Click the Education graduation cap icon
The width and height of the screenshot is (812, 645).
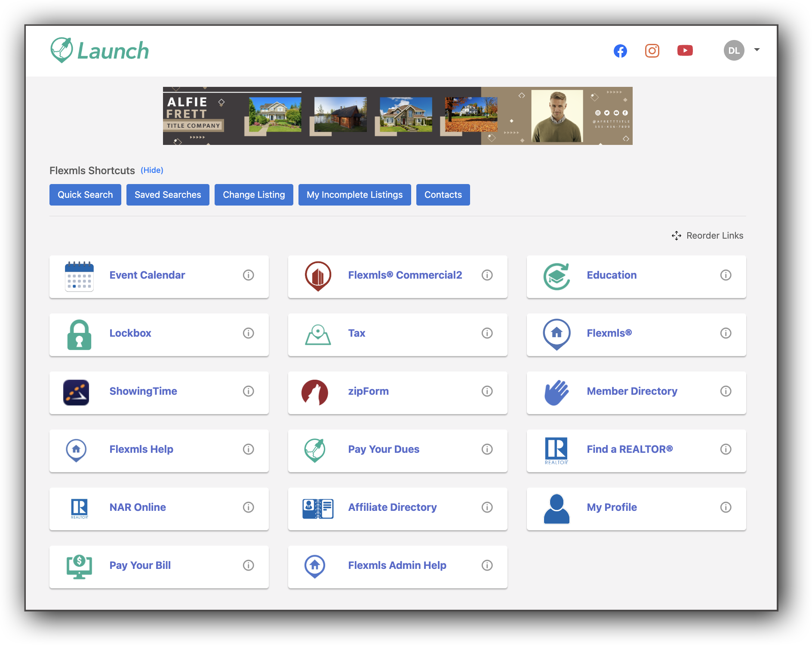click(x=557, y=276)
